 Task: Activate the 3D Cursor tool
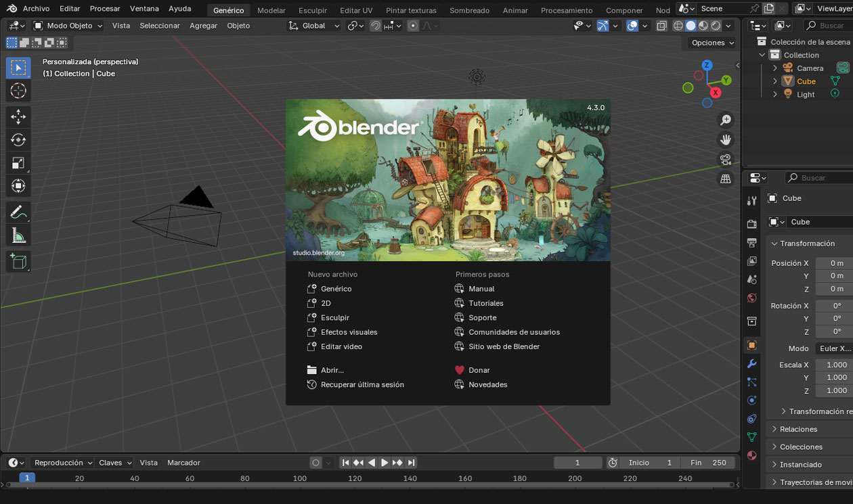pos(18,91)
